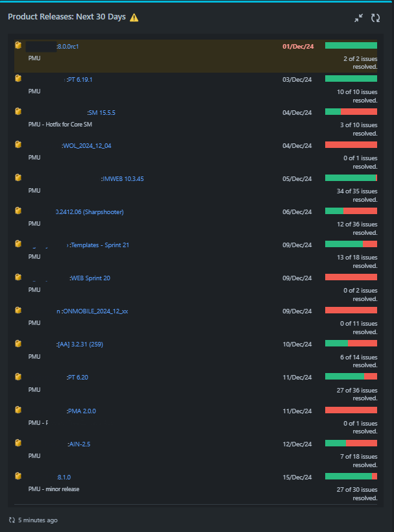Screen dimensions: 394x532
Task: Click '27 of 30 issues resolved' text
Action: 357,494
